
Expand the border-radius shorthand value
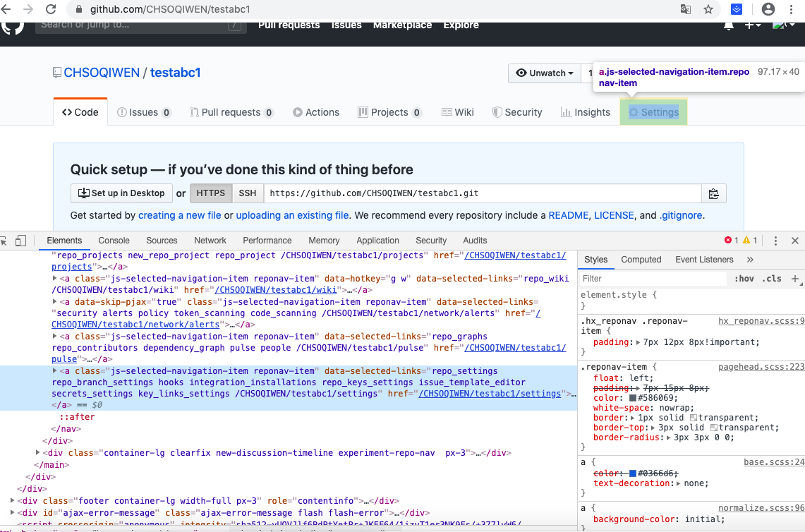[669, 437]
